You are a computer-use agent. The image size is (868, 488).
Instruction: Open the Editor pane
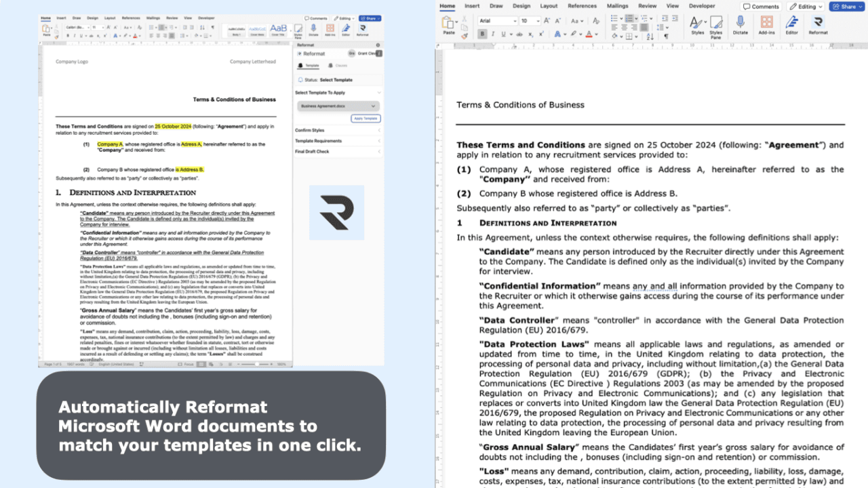click(x=791, y=26)
